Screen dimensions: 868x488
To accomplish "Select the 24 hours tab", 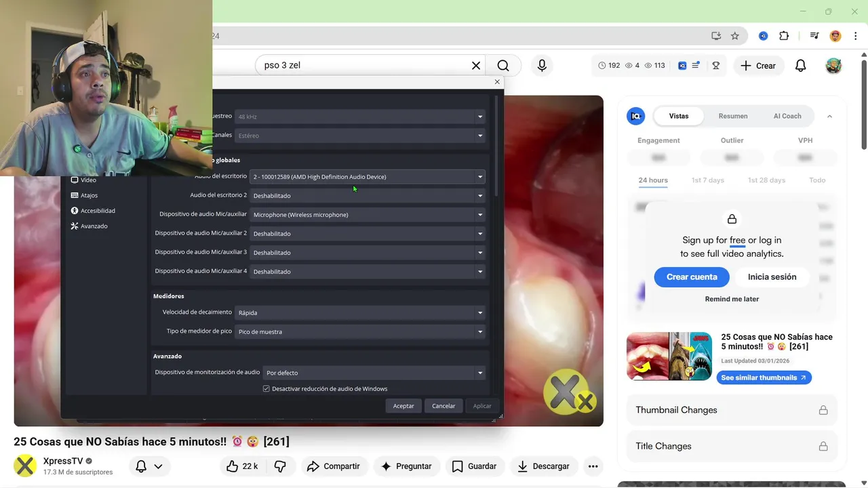I will (x=653, y=180).
